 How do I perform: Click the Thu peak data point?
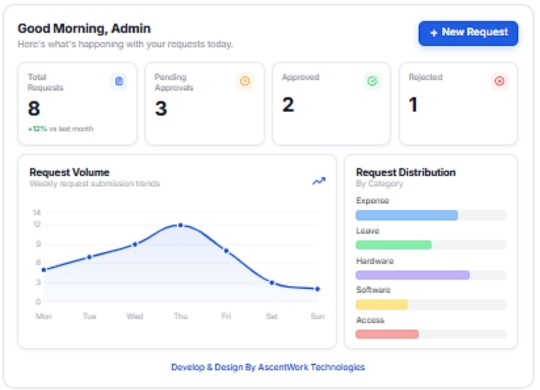click(180, 225)
